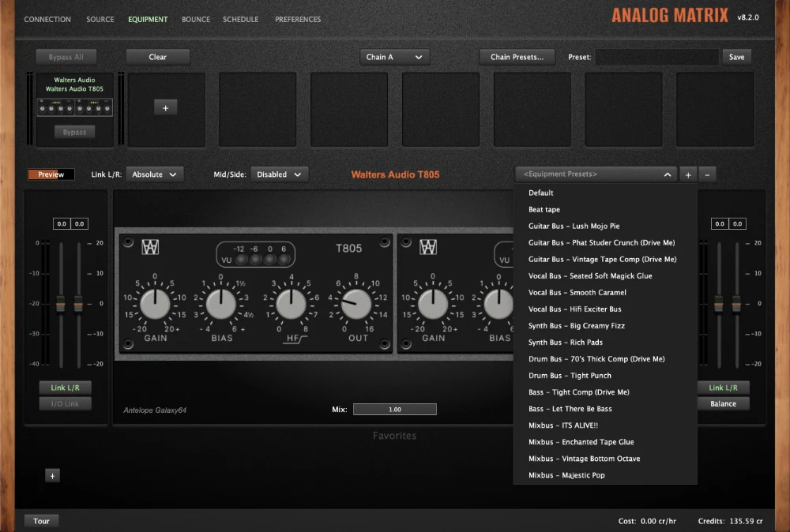
Task: Choose Guitar Bus – Vintage Tape Comp preset
Action: pyautogui.click(x=605, y=259)
